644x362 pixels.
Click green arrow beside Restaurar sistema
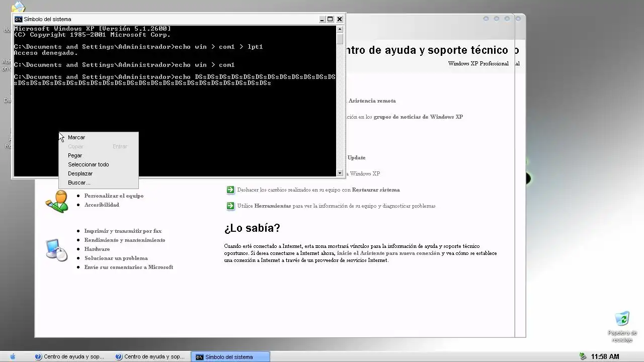(230, 190)
